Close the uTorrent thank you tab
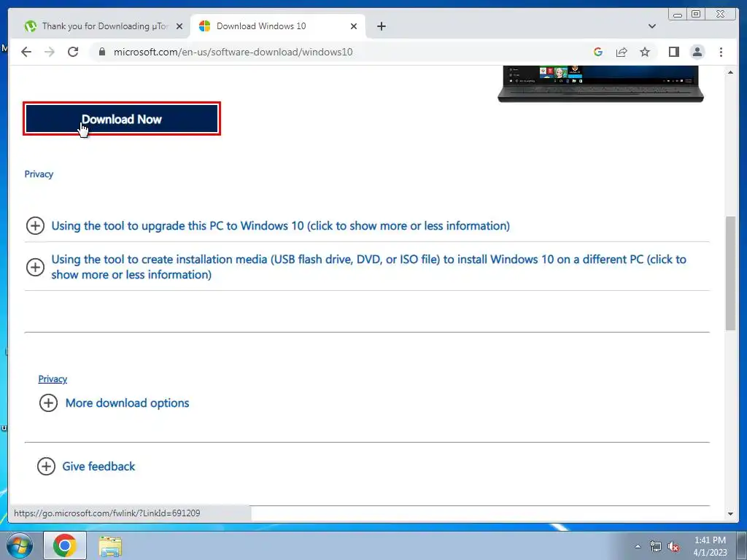Image resolution: width=747 pixels, height=560 pixels. [179, 26]
